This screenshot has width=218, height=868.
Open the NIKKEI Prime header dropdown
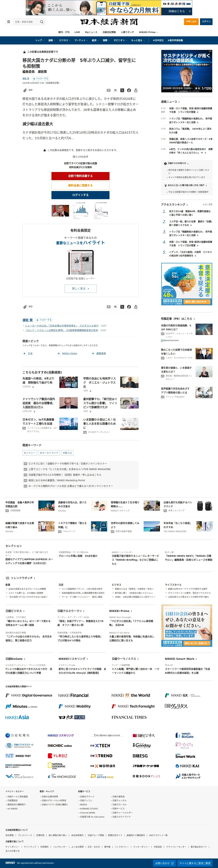coord(149,32)
